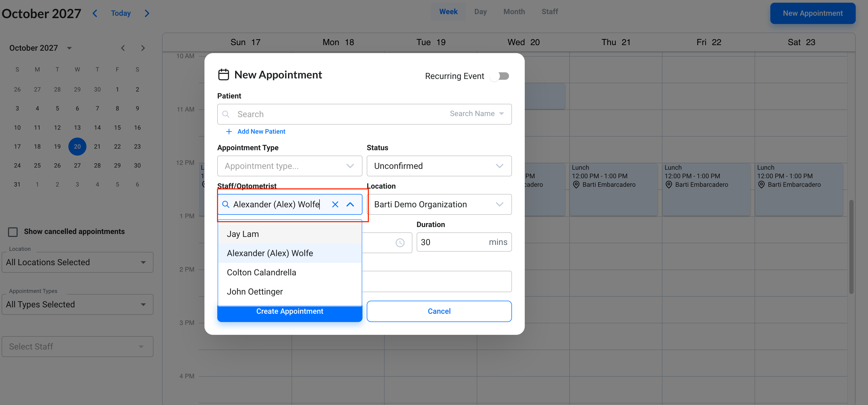The width and height of the screenshot is (868, 405).
Task: Collapse the Staff/Optometrist list chevron
Action: coord(350,205)
